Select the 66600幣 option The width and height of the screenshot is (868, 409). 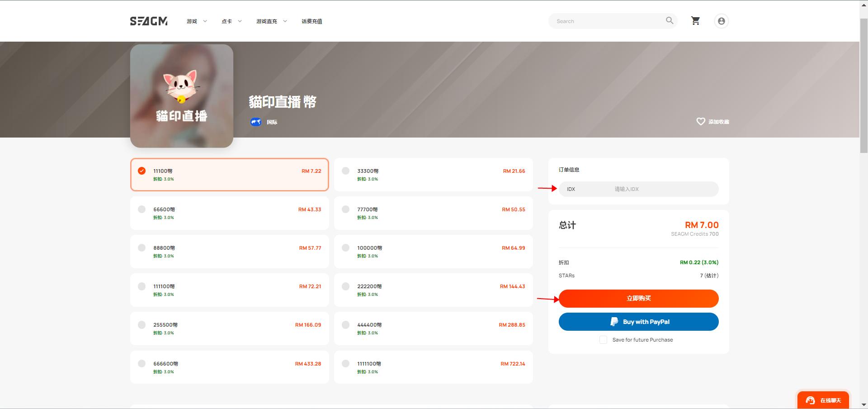tap(230, 213)
